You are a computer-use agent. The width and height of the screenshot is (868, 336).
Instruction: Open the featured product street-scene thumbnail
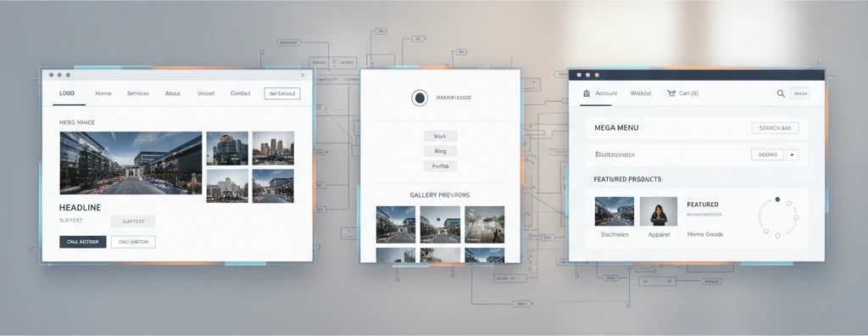tap(615, 211)
